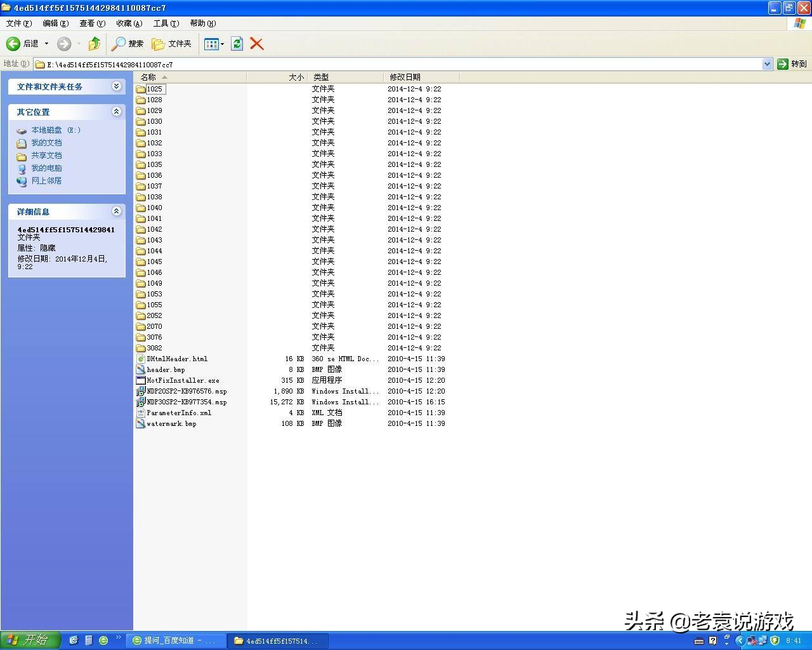The image size is (812, 650).
Task: Open the 文件(F) menu
Action: coord(19,23)
